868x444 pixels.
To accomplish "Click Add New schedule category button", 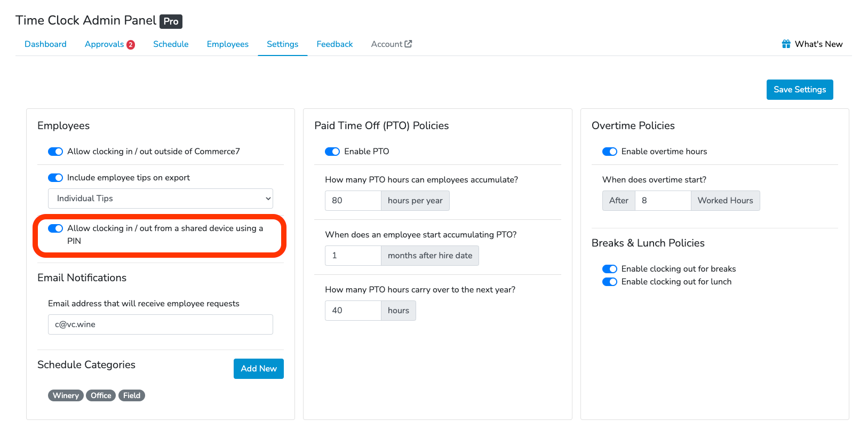I will coord(259,369).
